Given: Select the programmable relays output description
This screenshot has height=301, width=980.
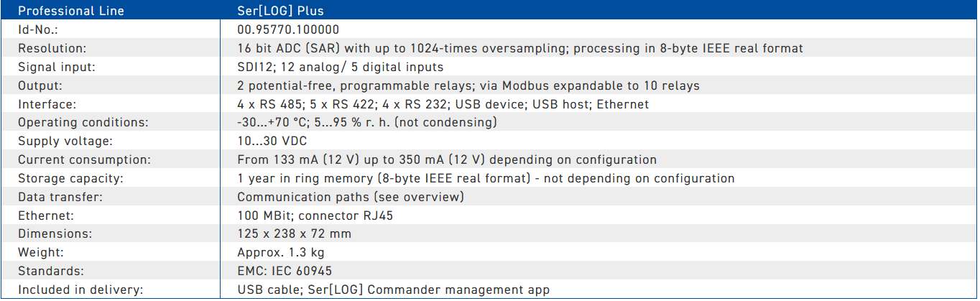Looking at the screenshot, I should click(468, 86).
